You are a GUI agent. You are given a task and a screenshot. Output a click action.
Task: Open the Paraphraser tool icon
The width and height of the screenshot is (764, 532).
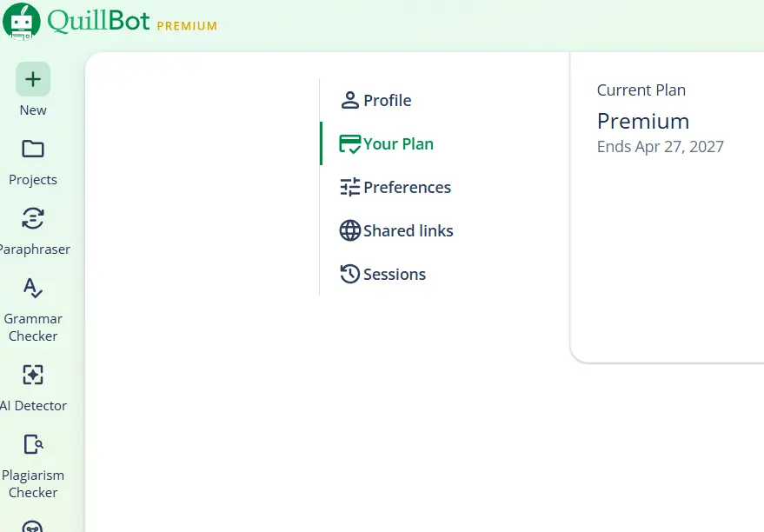point(33,218)
